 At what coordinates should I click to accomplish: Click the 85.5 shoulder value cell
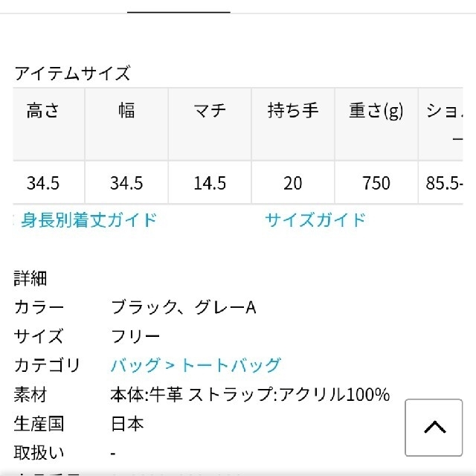[441, 183]
